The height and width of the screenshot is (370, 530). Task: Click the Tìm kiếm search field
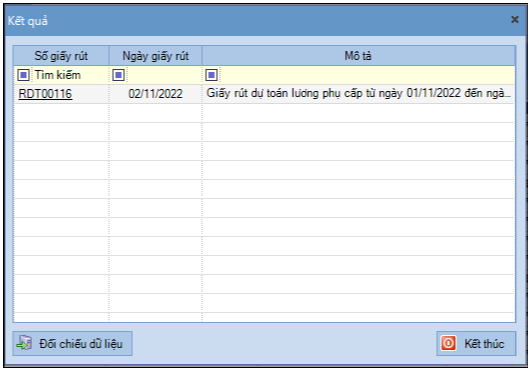pyautogui.click(x=70, y=75)
